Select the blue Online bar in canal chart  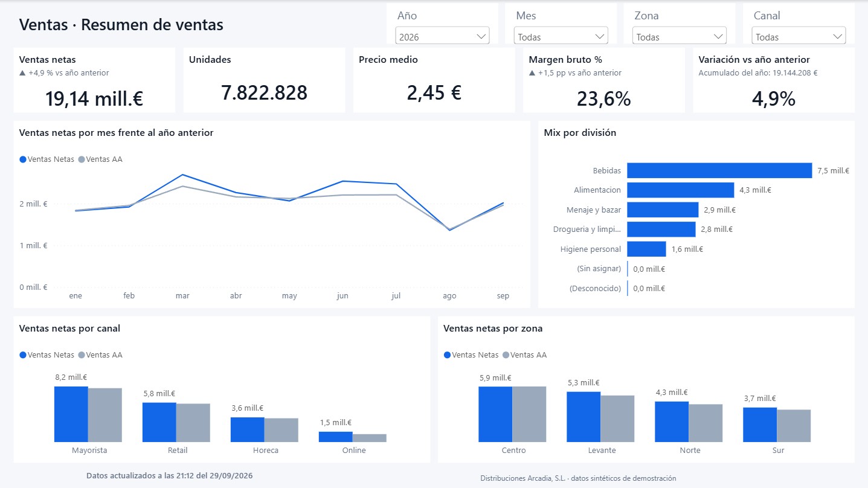point(336,437)
